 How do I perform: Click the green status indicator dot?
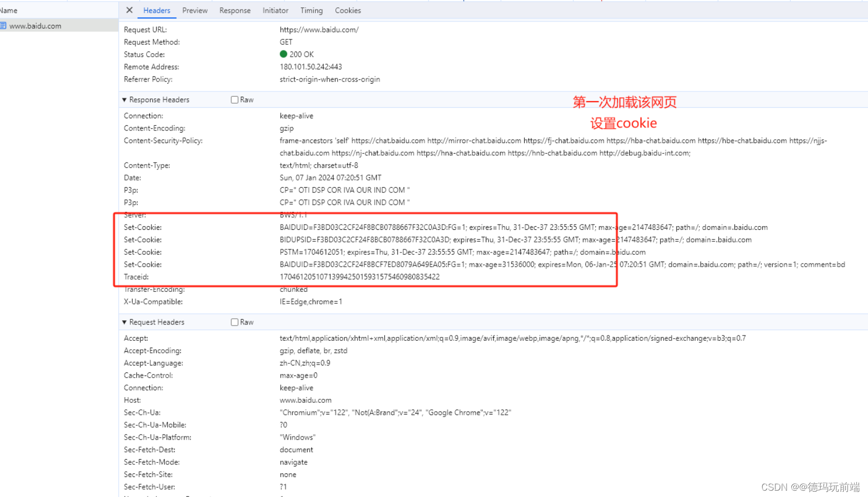283,54
